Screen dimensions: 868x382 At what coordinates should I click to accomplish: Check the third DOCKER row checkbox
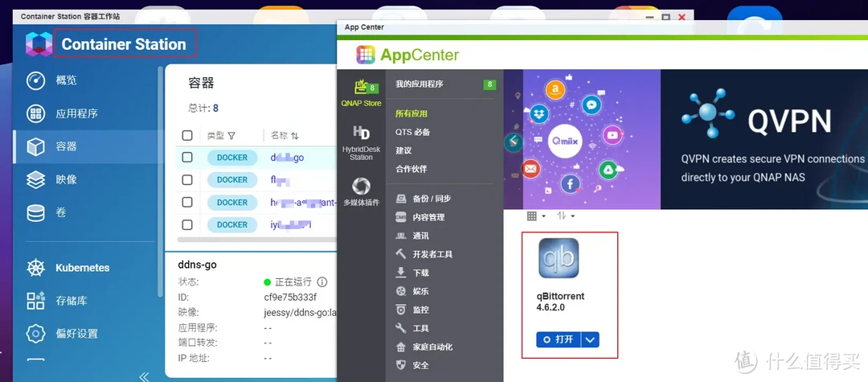coord(187,202)
